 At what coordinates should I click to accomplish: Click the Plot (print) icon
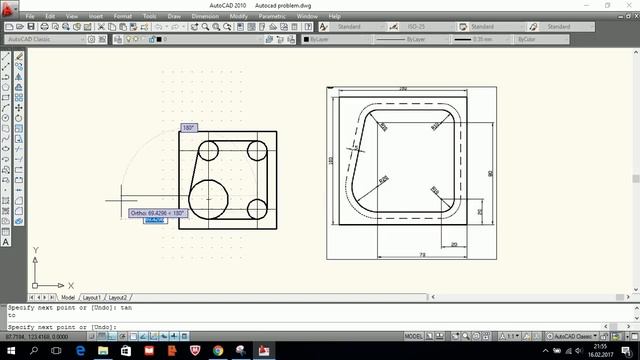[x=44, y=27]
